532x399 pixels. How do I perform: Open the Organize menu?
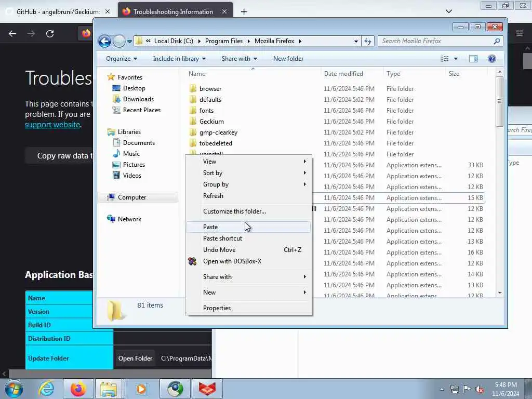point(122,59)
